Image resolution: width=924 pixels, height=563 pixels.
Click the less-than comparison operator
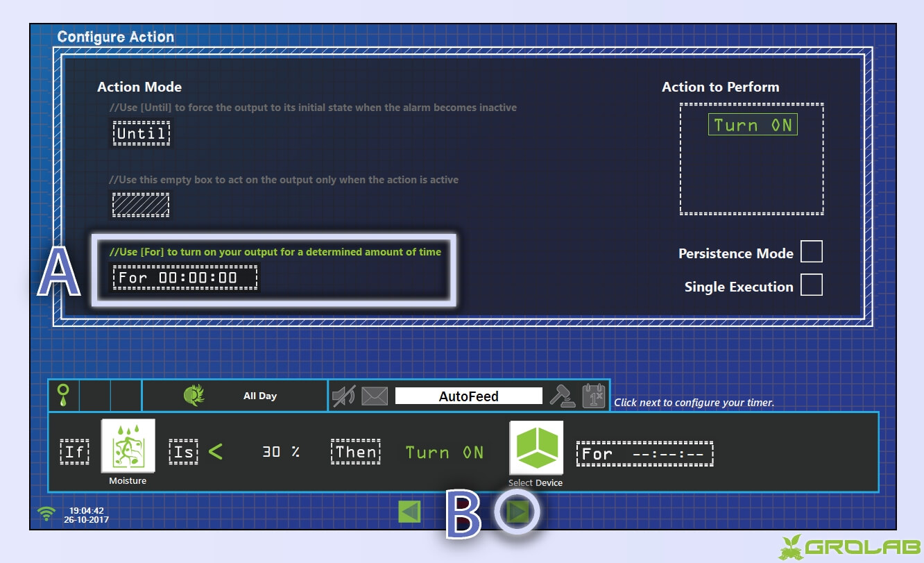tap(216, 452)
